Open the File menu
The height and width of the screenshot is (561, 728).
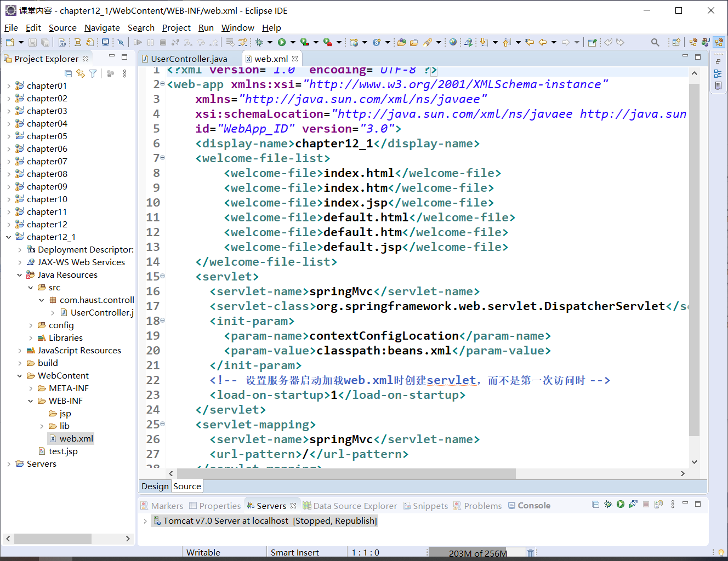click(x=11, y=27)
